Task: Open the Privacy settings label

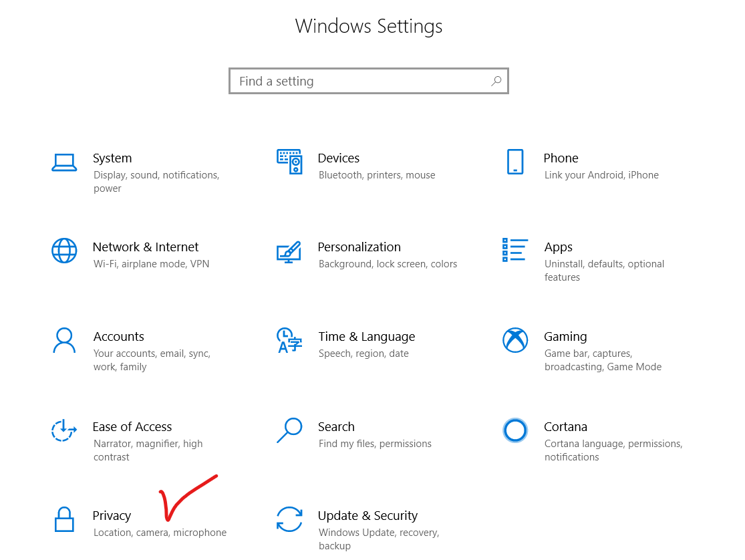Action: coord(112,516)
